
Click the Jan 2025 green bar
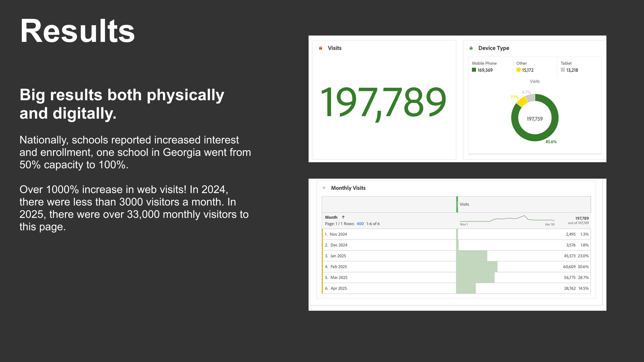point(472,256)
